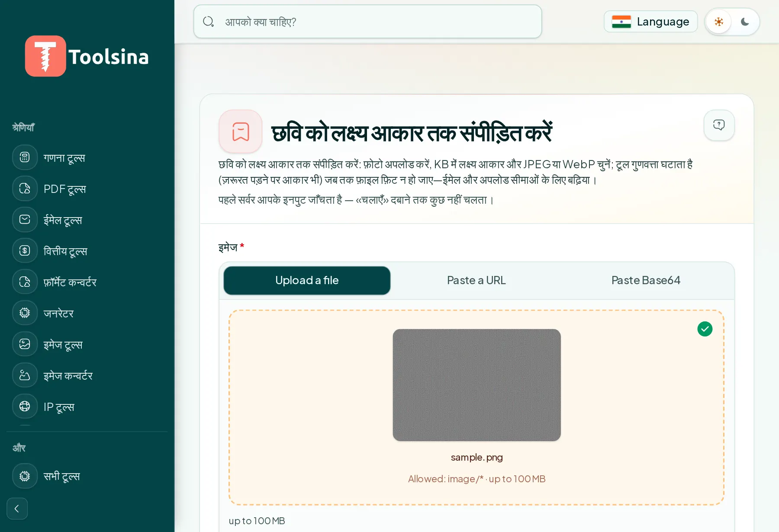Open the सभी टूल्स icon
The height and width of the screenshot is (532, 779).
(x=25, y=476)
